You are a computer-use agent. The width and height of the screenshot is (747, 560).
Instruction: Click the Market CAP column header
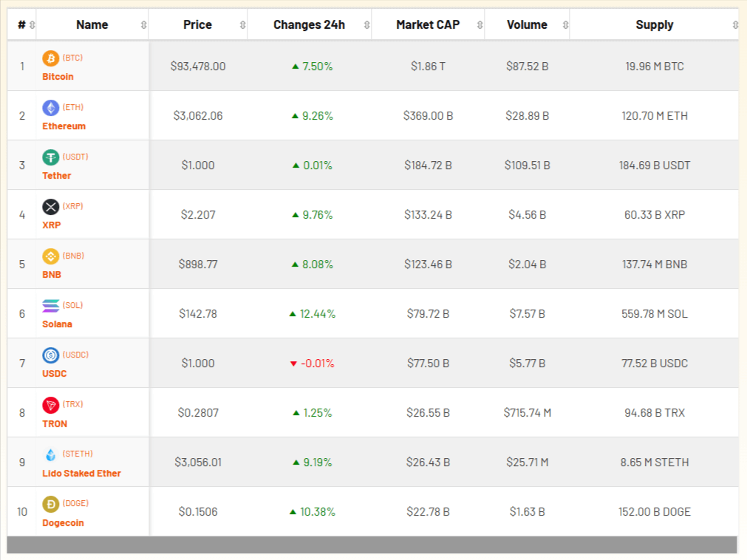tap(429, 24)
